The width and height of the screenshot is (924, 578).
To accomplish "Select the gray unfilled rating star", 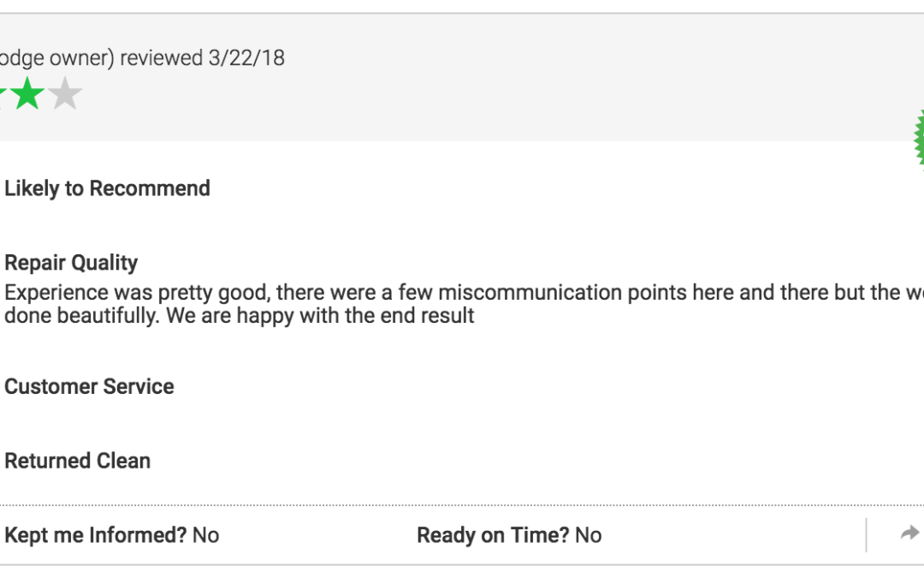I will point(65,94).
